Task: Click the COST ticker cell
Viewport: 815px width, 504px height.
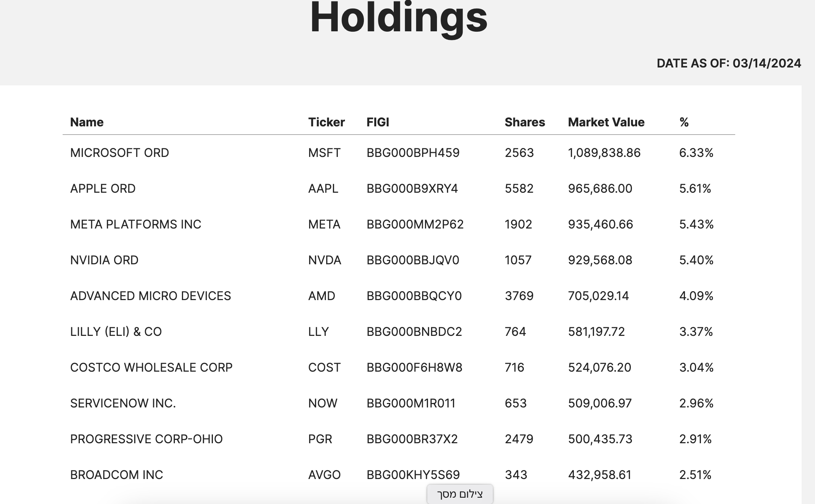Action: [324, 368]
